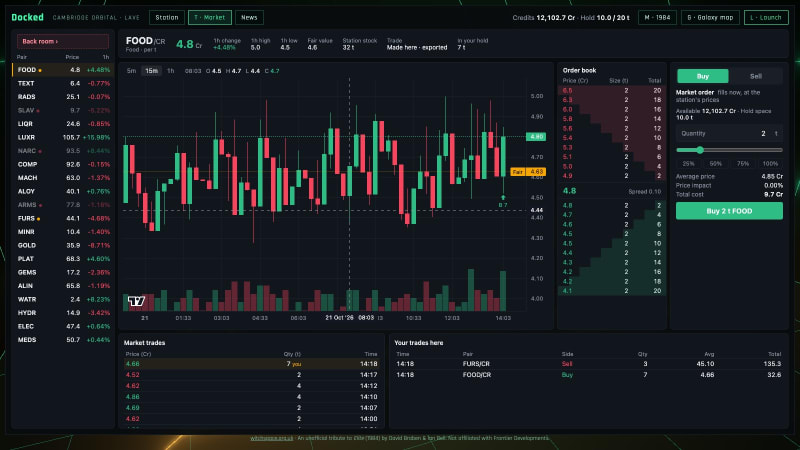Image resolution: width=800 pixels, height=450 pixels.
Task: Open the G · Galaxy map
Action: tap(710, 17)
